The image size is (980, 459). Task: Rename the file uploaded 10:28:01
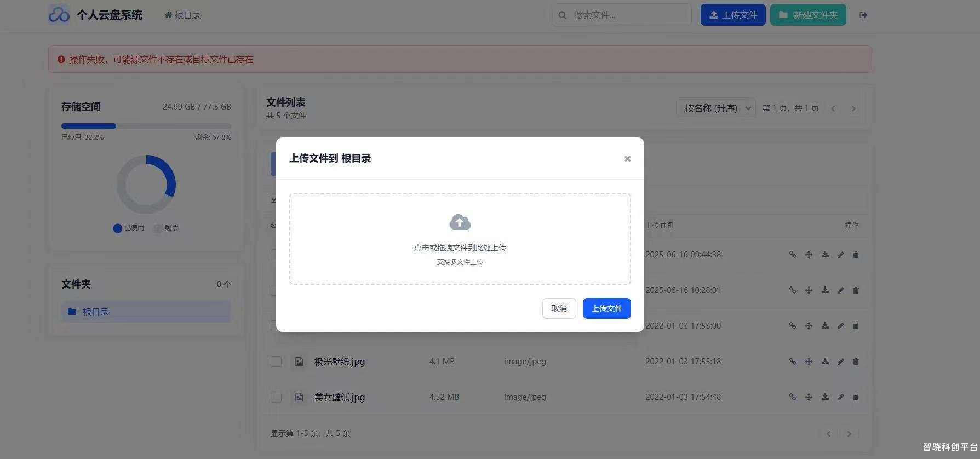pos(840,290)
